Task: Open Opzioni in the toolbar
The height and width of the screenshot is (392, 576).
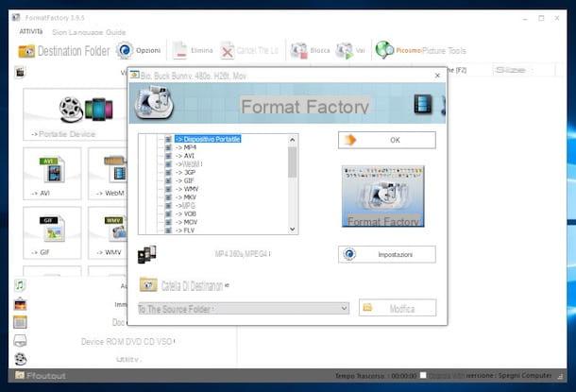Action: click(x=139, y=50)
